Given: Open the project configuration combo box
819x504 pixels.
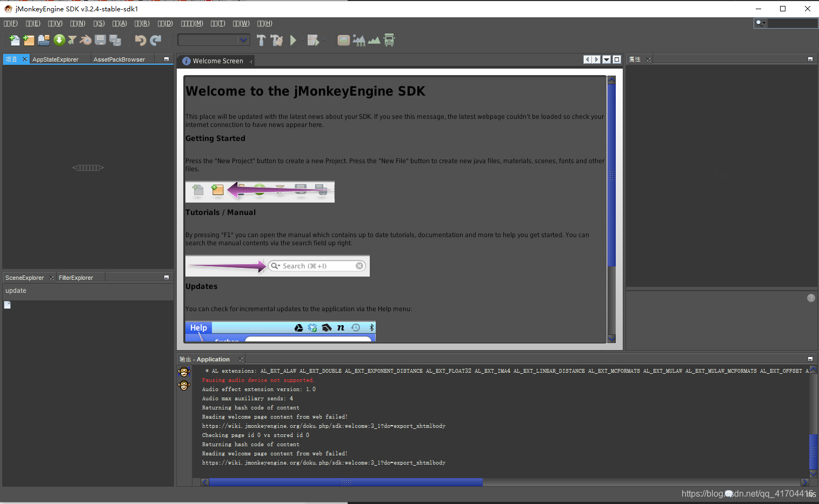Looking at the screenshot, I should click(214, 40).
